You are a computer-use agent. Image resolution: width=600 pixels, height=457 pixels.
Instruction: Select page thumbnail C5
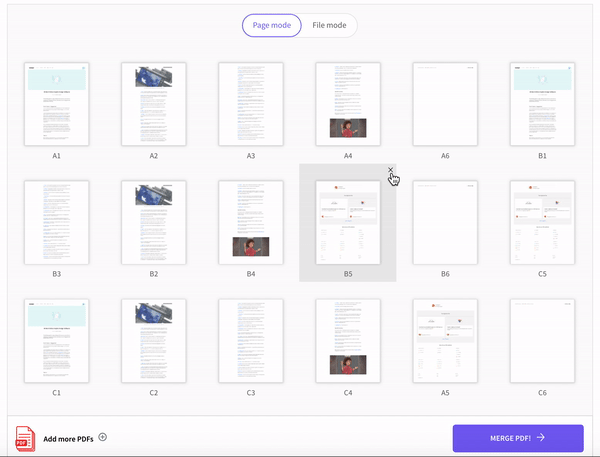pos(542,222)
